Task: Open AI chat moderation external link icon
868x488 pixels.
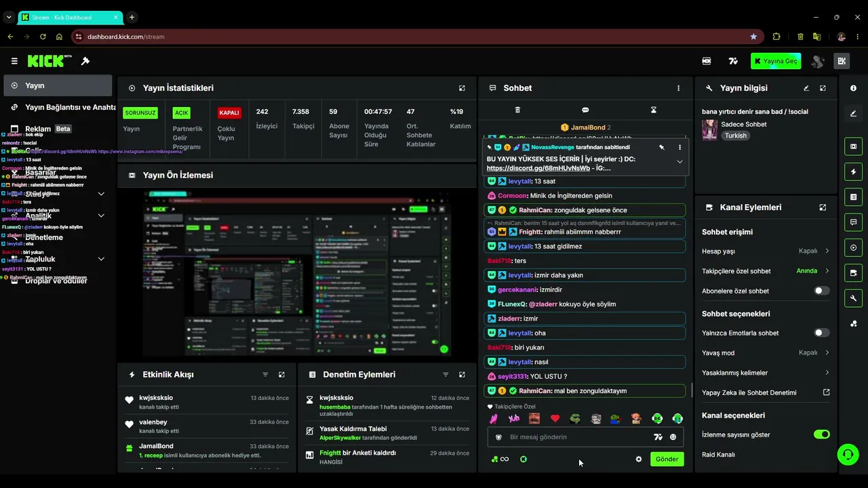Action: tap(826, 392)
